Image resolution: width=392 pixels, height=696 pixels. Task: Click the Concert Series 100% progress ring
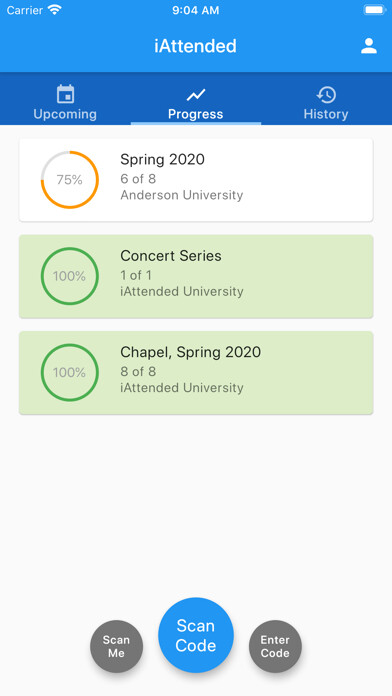pos(70,276)
